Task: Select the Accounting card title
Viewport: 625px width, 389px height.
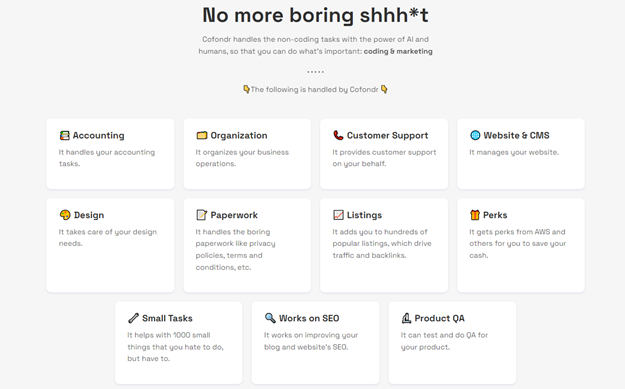Action: click(98, 136)
